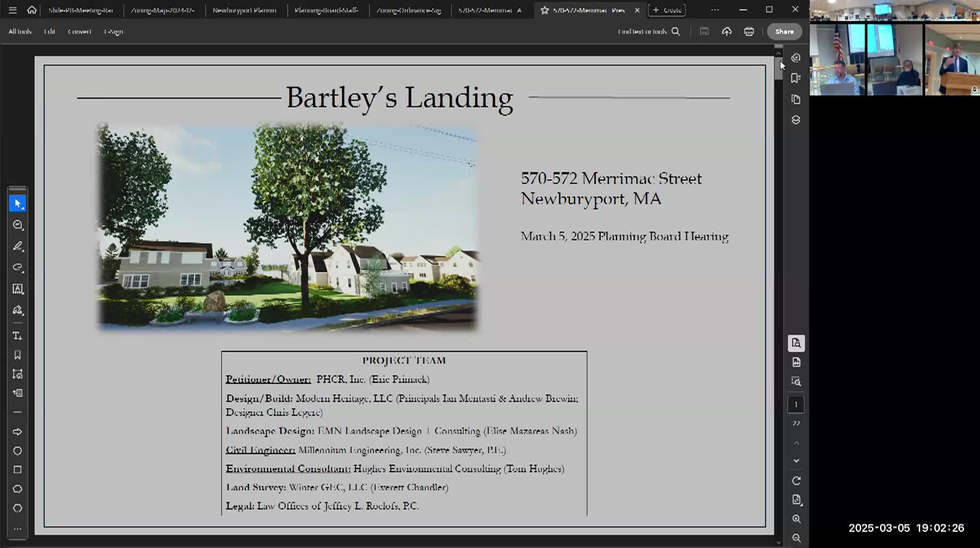
Task: Open Find text or tools search
Action: click(x=649, y=31)
